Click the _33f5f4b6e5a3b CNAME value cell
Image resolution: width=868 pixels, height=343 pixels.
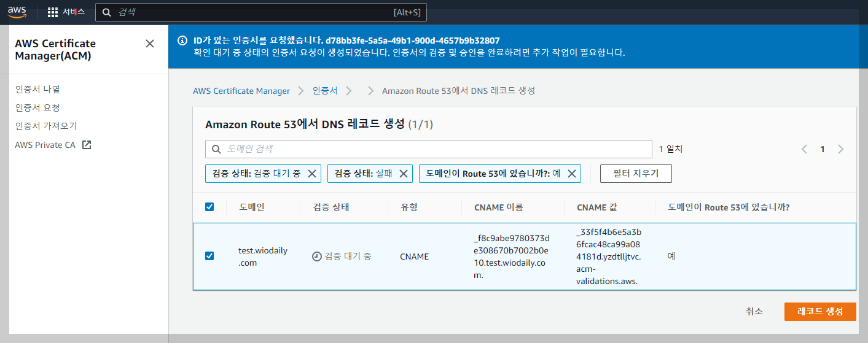[609, 256]
